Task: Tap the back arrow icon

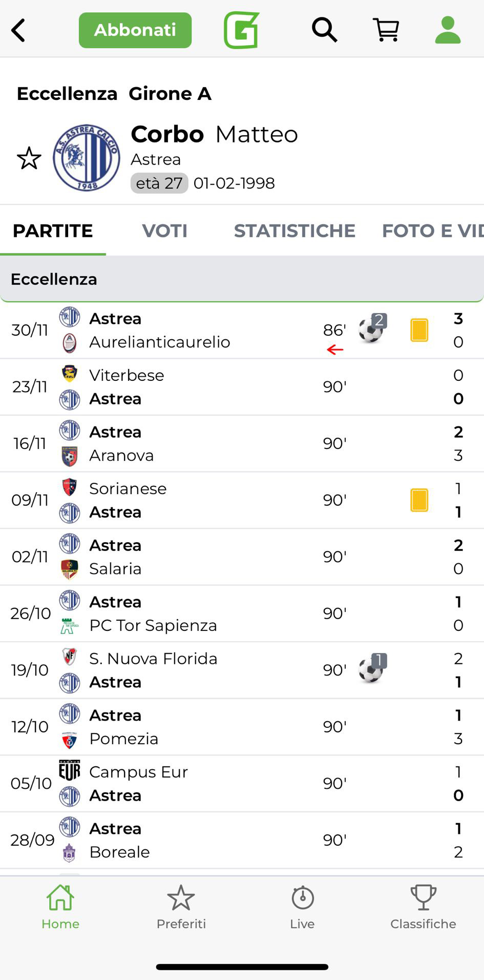Action: pyautogui.click(x=18, y=30)
